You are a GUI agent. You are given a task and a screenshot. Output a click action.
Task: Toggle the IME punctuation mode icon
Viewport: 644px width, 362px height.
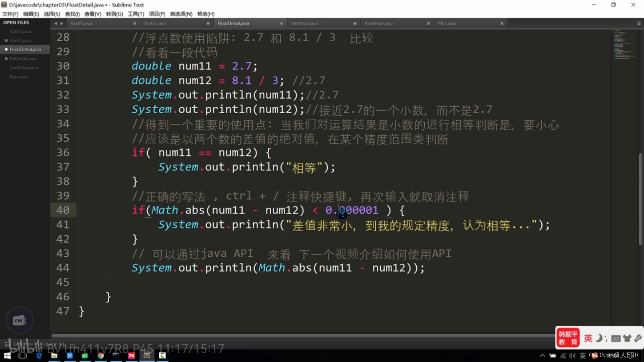point(606,339)
